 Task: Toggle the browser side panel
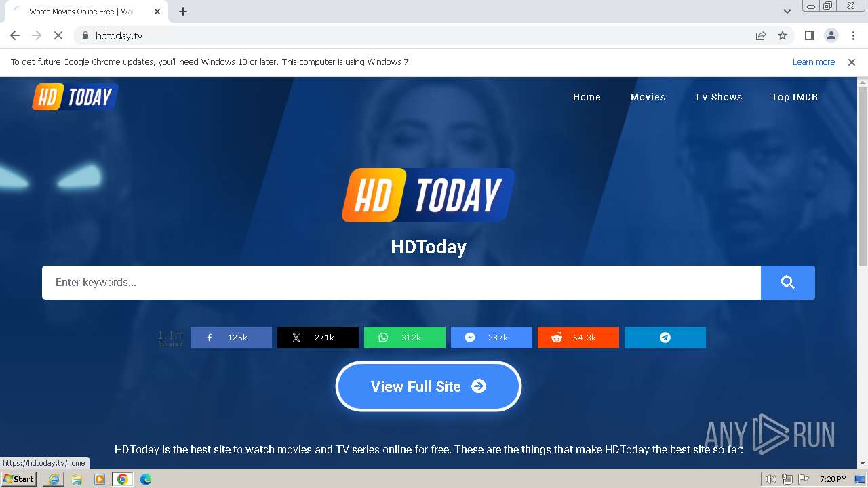point(809,35)
